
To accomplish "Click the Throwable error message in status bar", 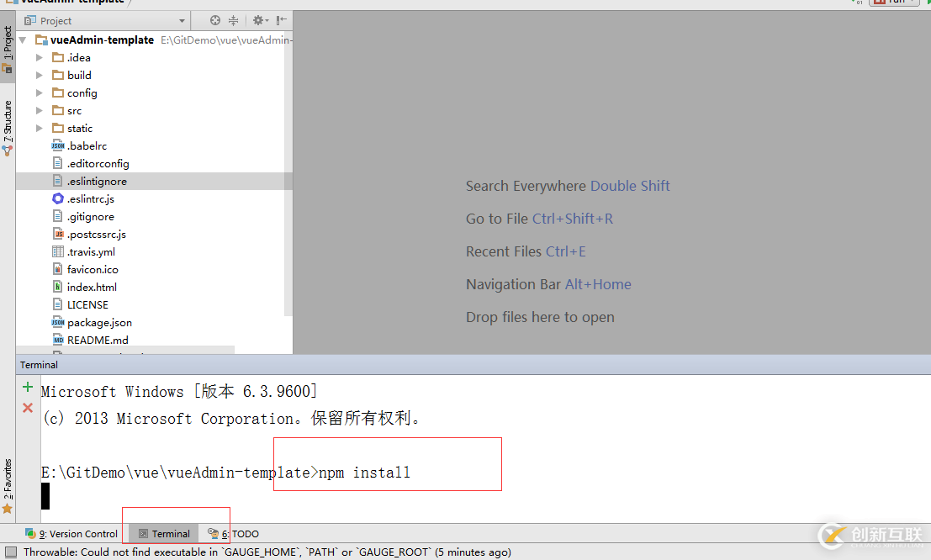I will click(267, 552).
